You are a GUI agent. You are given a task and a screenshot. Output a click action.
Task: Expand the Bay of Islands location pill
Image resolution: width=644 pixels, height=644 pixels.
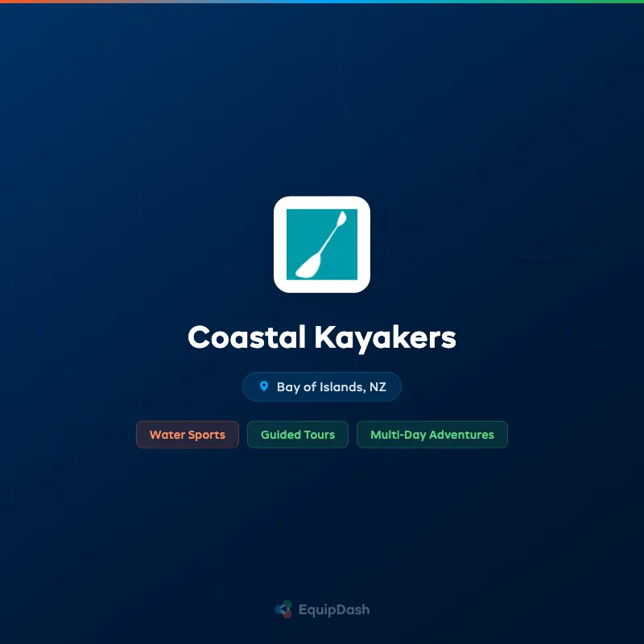[x=322, y=386]
